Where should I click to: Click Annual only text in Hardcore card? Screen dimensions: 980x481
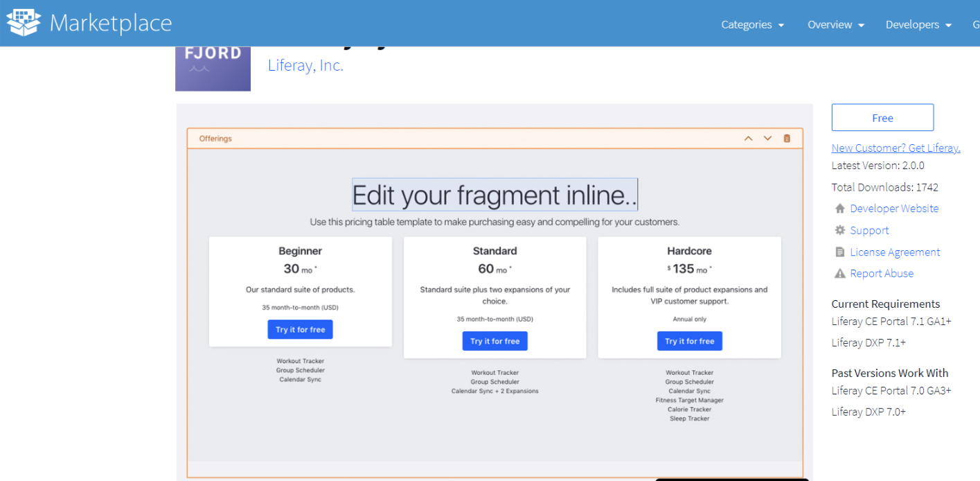point(690,320)
